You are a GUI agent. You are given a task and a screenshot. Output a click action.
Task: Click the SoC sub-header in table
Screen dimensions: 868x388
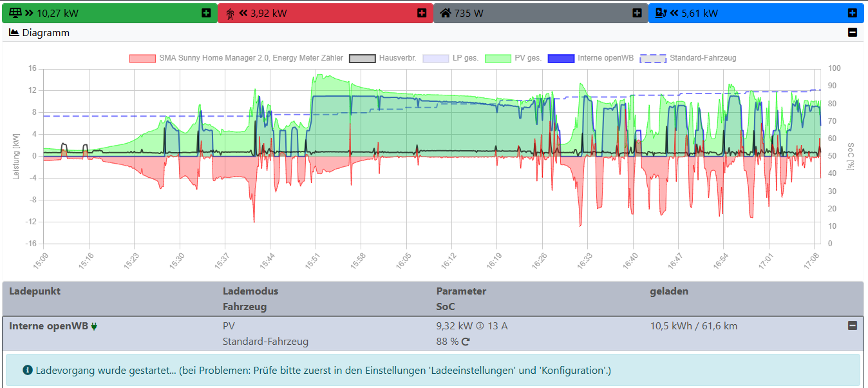446,307
